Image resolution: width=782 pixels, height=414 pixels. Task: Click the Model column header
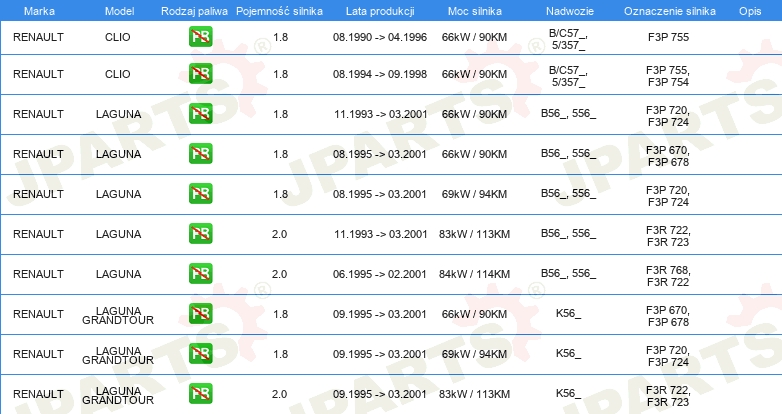coord(119,11)
